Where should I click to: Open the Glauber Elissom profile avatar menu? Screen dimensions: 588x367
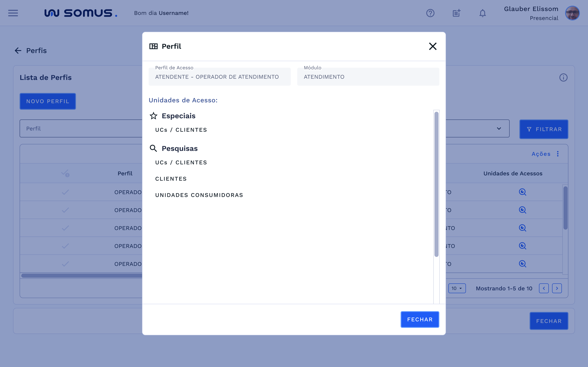pyautogui.click(x=572, y=13)
